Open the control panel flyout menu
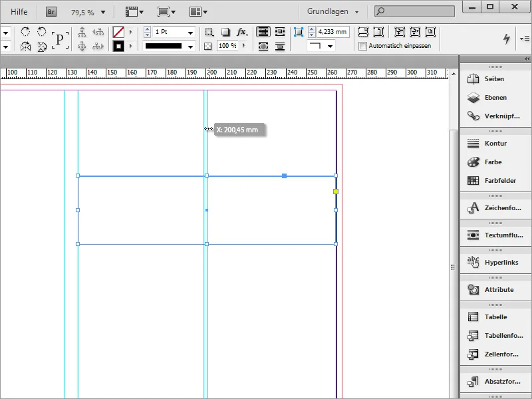The height and width of the screenshot is (399, 532). (525, 39)
